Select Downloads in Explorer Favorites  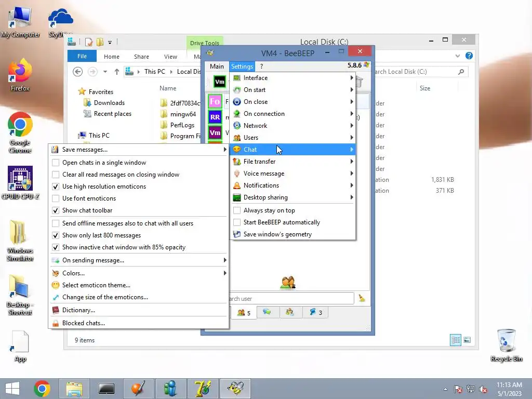click(104, 103)
